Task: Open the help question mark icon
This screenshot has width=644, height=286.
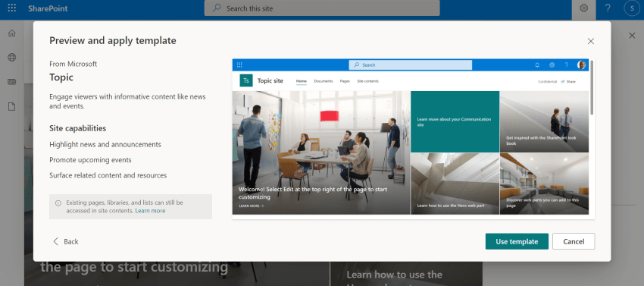Action: click(x=608, y=8)
